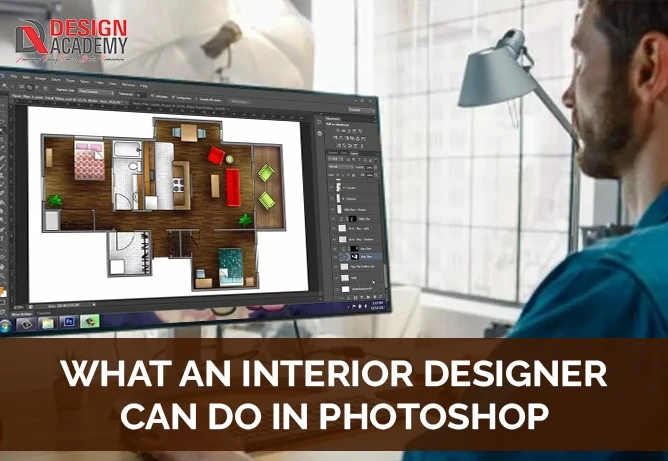
Task: Open the Normal blend mode dropdown
Action: coord(340,167)
